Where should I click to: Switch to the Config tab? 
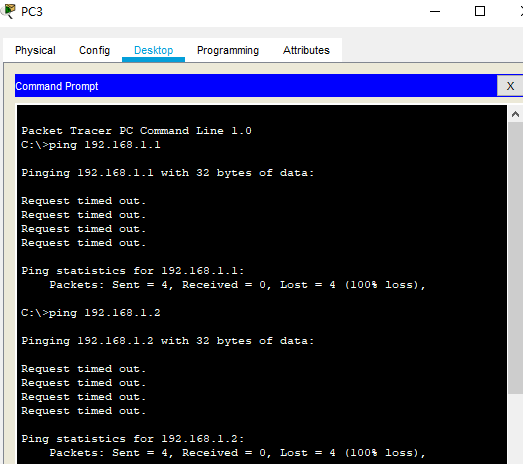[94, 50]
